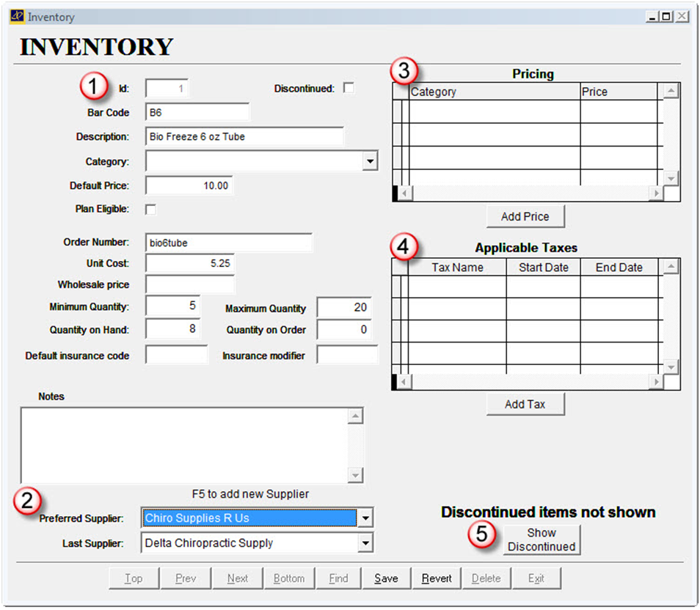
Task: Click Applicable Taxes scroll-down arrow
Action: click(671, 367)
